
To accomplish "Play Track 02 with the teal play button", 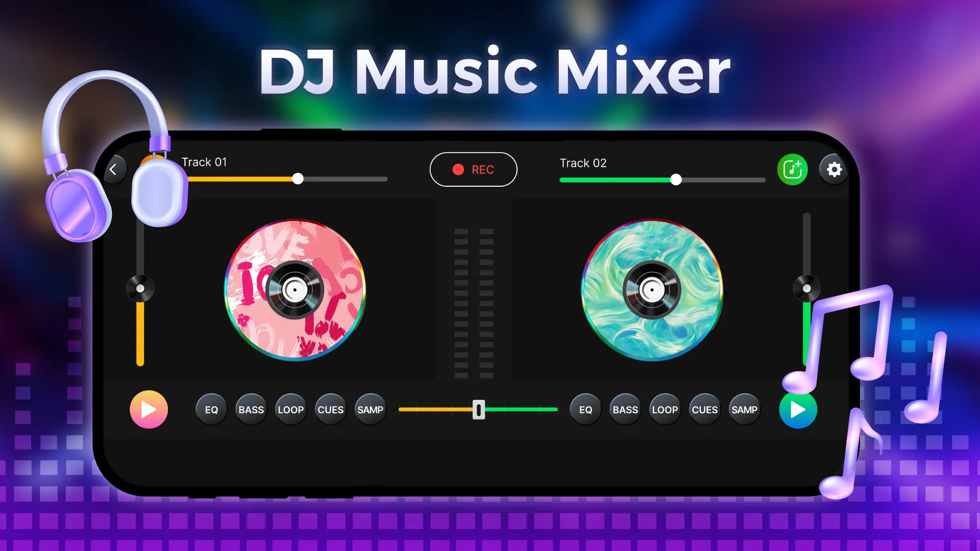I will [x=798, y=409].
